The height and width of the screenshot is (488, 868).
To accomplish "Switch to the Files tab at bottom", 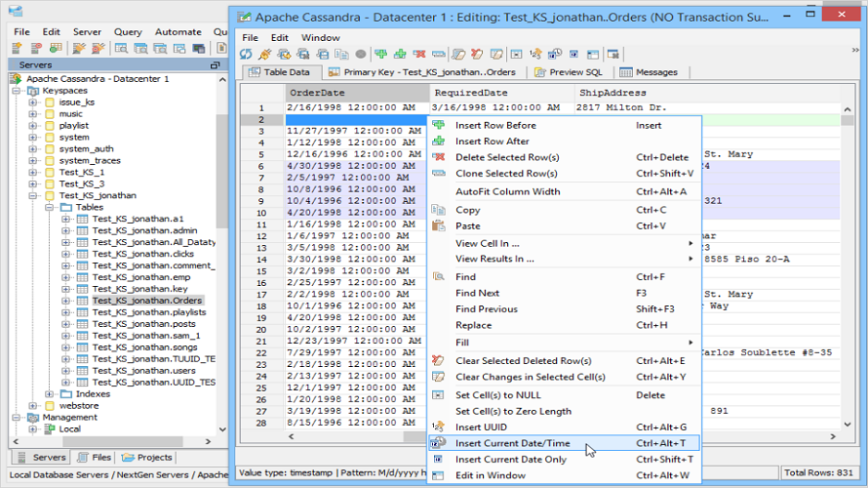I will tap(95, 457).
